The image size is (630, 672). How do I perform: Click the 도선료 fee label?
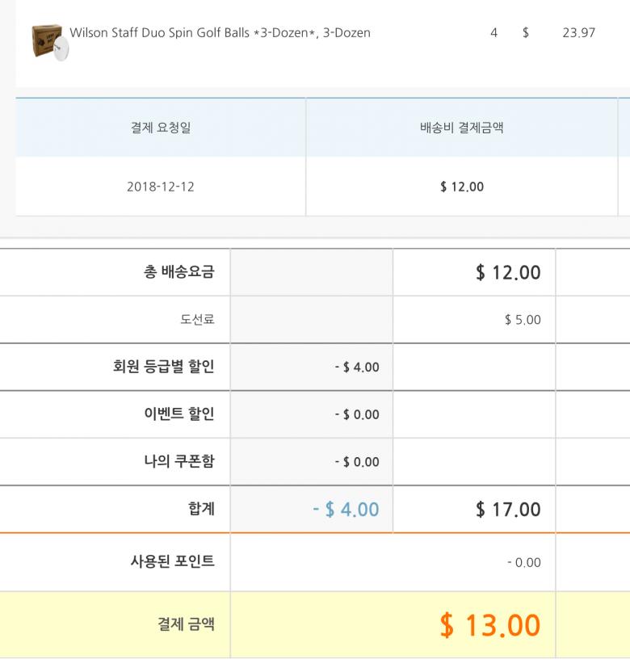(x=197, y=320)
